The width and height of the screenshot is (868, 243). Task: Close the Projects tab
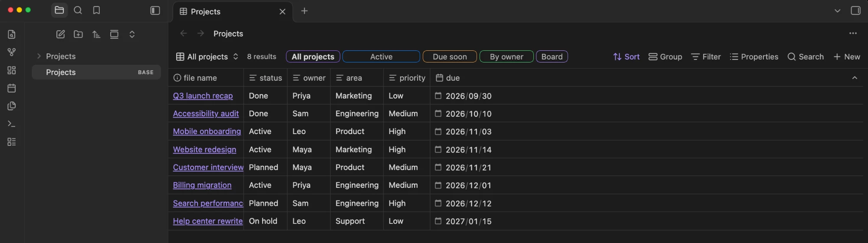coord(283,12)
